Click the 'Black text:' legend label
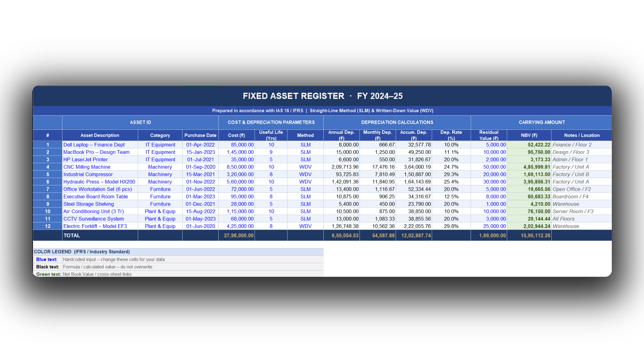The image size is (644, 362). click(x=47, y=267)
